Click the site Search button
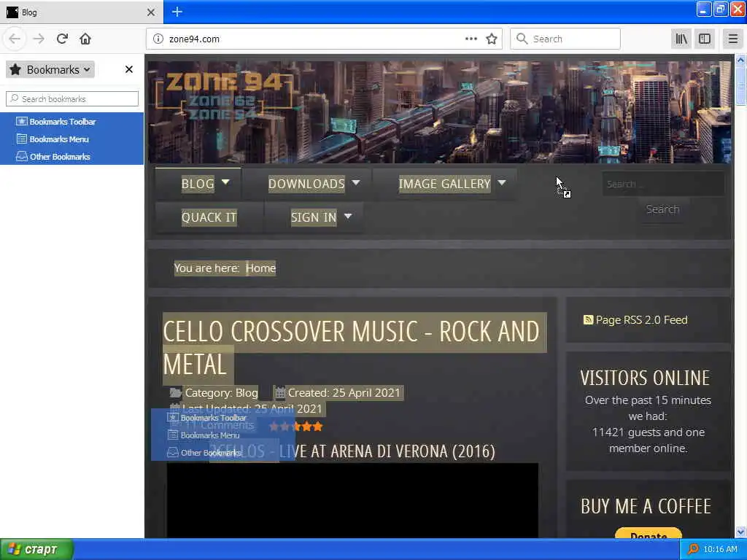The width and height of the screenshot is (747, 560). [662, 209]
